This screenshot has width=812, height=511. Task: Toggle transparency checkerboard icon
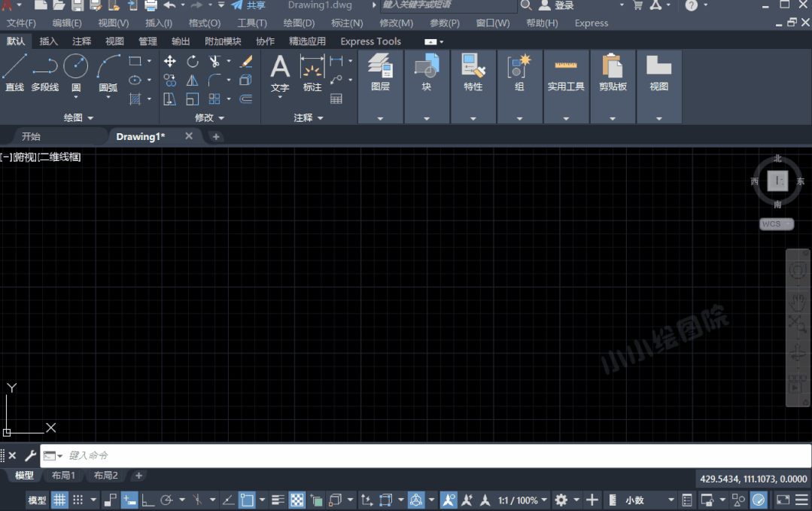(x=297, y=500)
